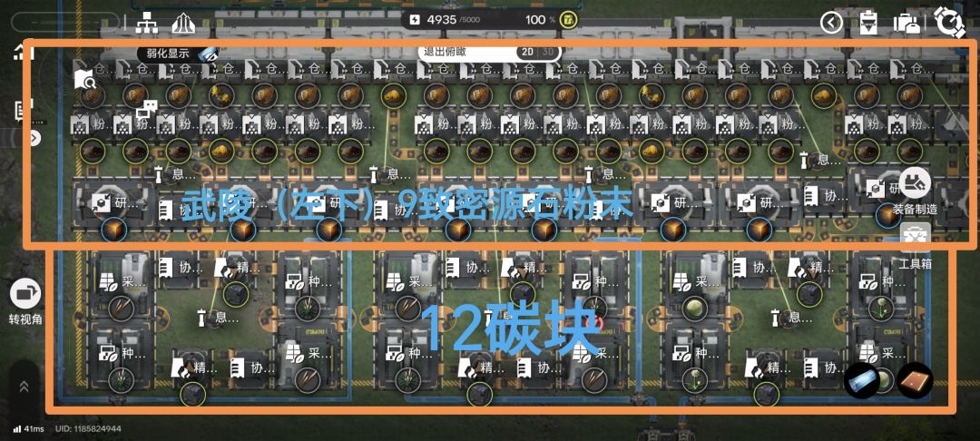This screenshot has height=441, width=980.
Task: Click the 41ms latency indicator
Action: click(x=29, y=429)
